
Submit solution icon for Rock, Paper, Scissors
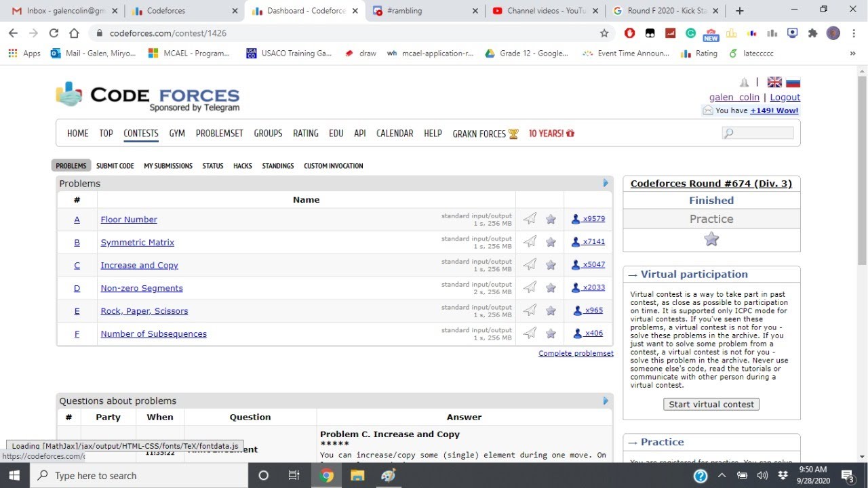pyautogui.click(x=530, y=310)
